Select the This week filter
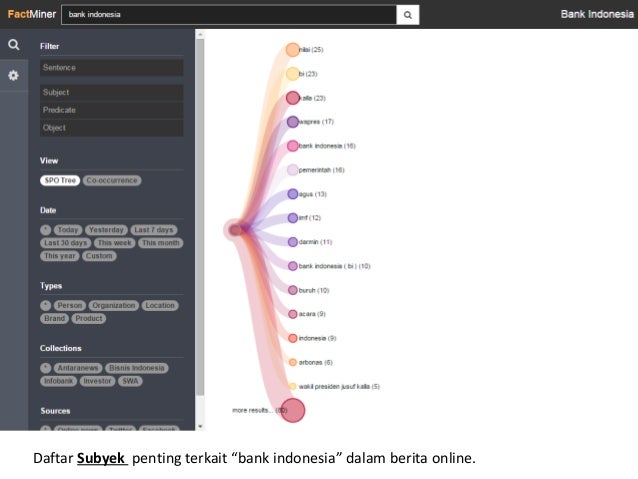The image size is (638, 479). (x=114, y=243)
